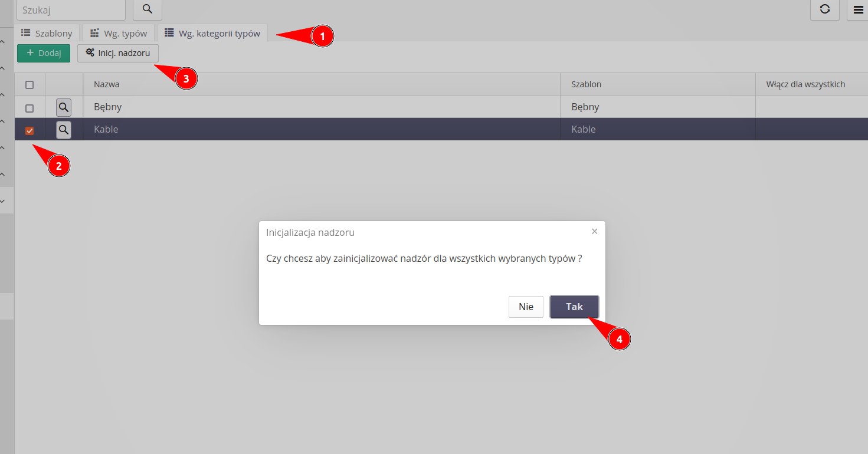
Task: Check the checkbox in the Bębny row
Action: click(x=29, y=107)
